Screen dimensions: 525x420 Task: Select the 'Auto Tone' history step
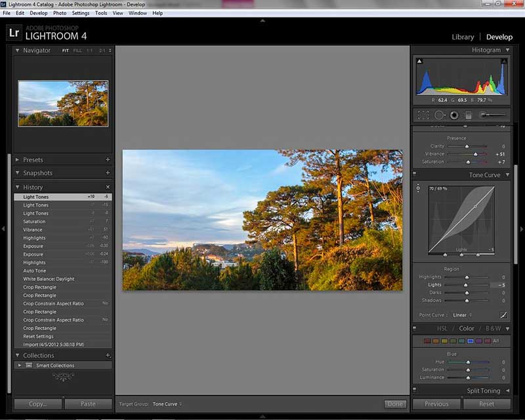coord(63,270)
